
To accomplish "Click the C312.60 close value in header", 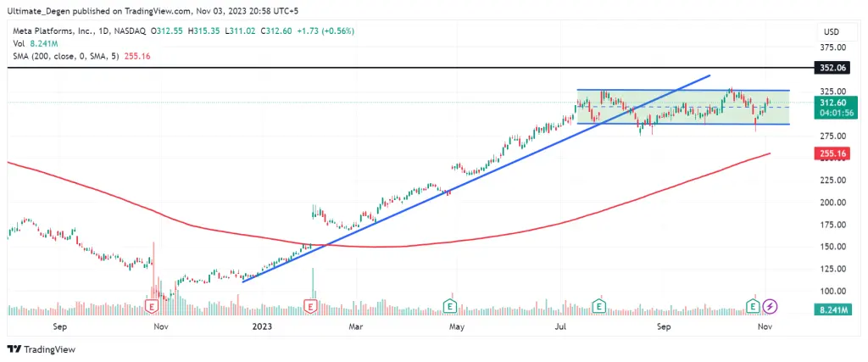I will point(276,31).
